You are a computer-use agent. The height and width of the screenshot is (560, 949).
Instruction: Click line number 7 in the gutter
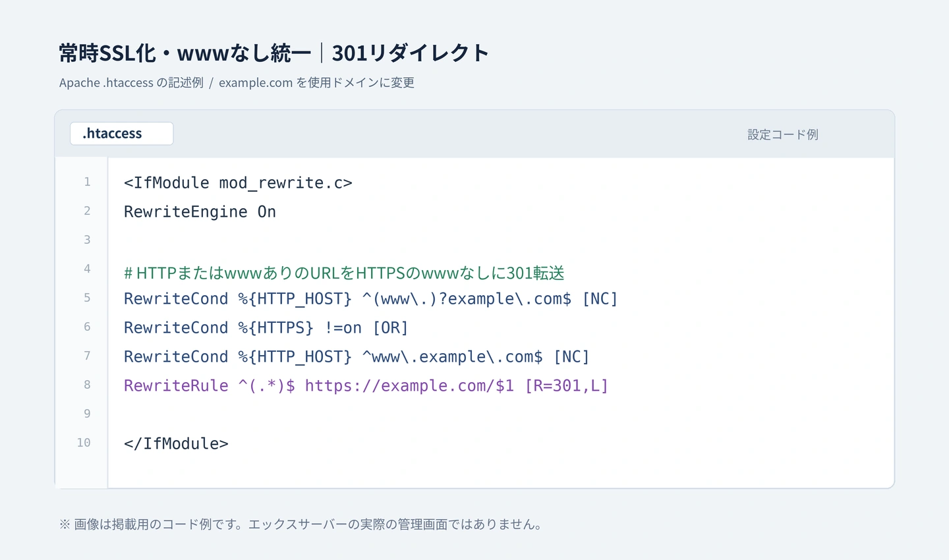coord(87,356)
